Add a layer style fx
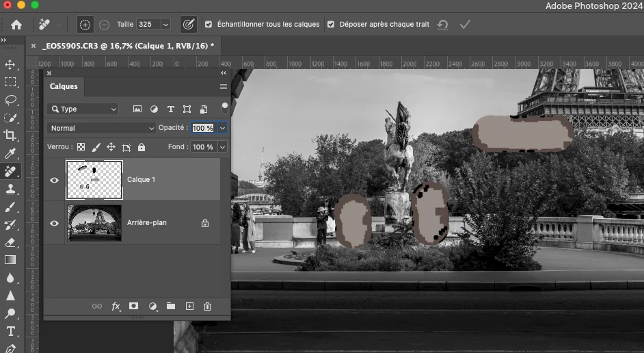644x353 pixels. 116,306
